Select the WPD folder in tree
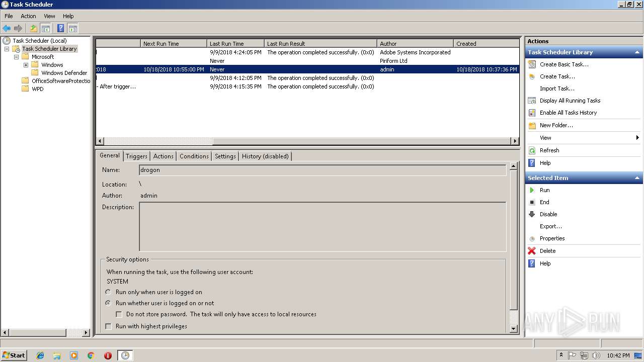 (x=37, y=89)
